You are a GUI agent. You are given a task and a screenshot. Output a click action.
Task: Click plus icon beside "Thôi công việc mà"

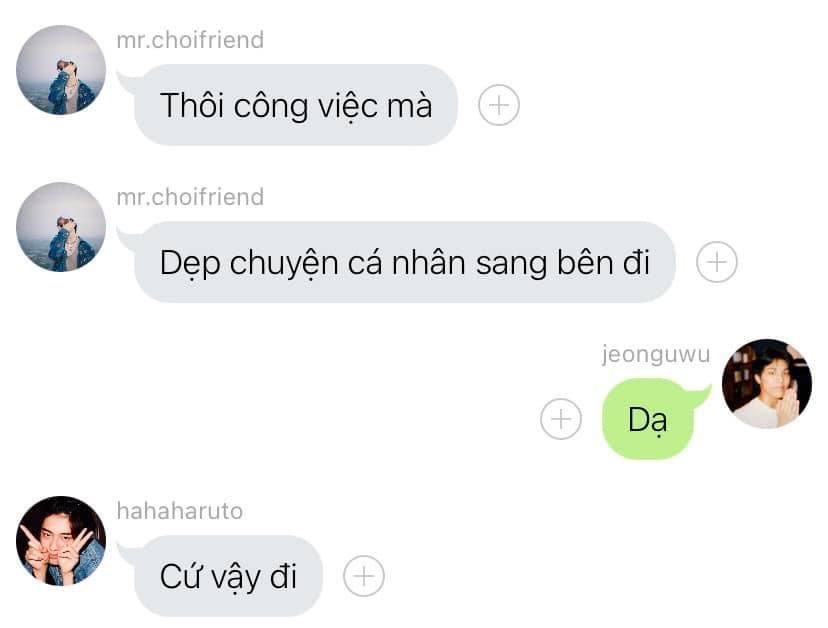point(498,105)
